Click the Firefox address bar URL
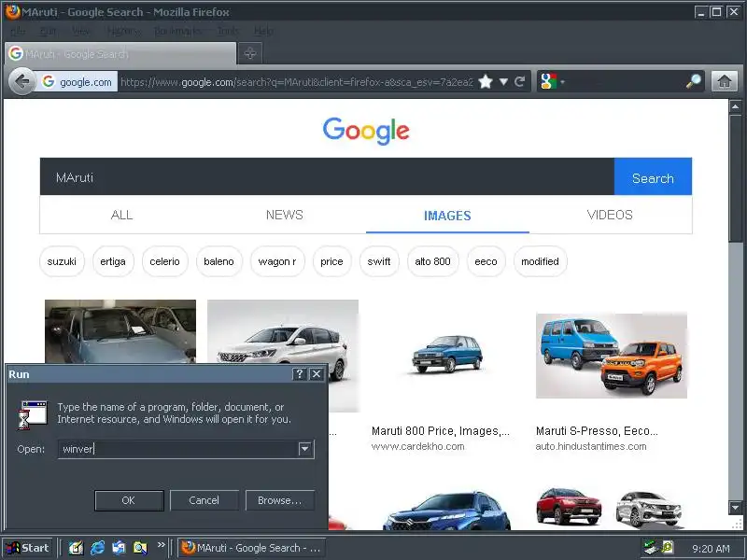 [296, 82]
